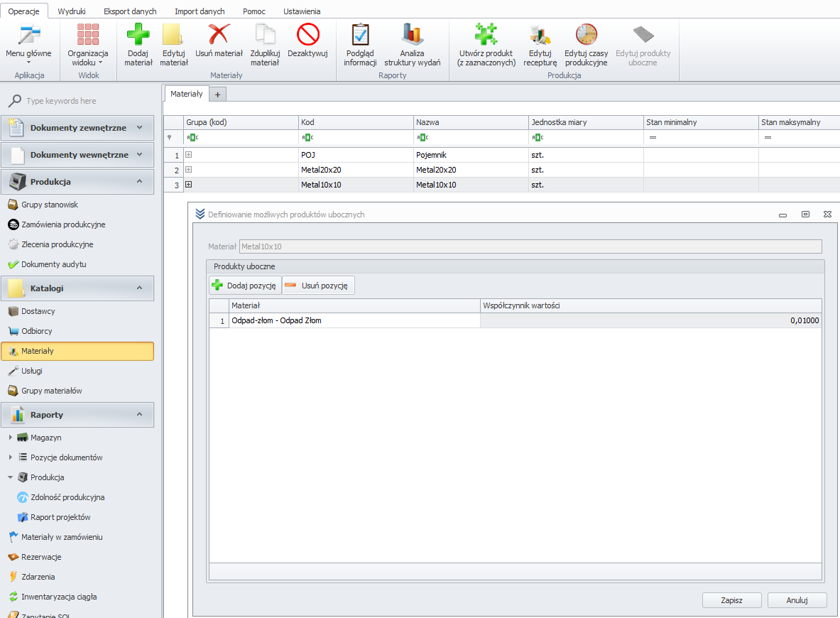The height and width of the screenshot is (618, 840).
Task: Open Zlecenia produkcyjne
Action: pos(57,244)
